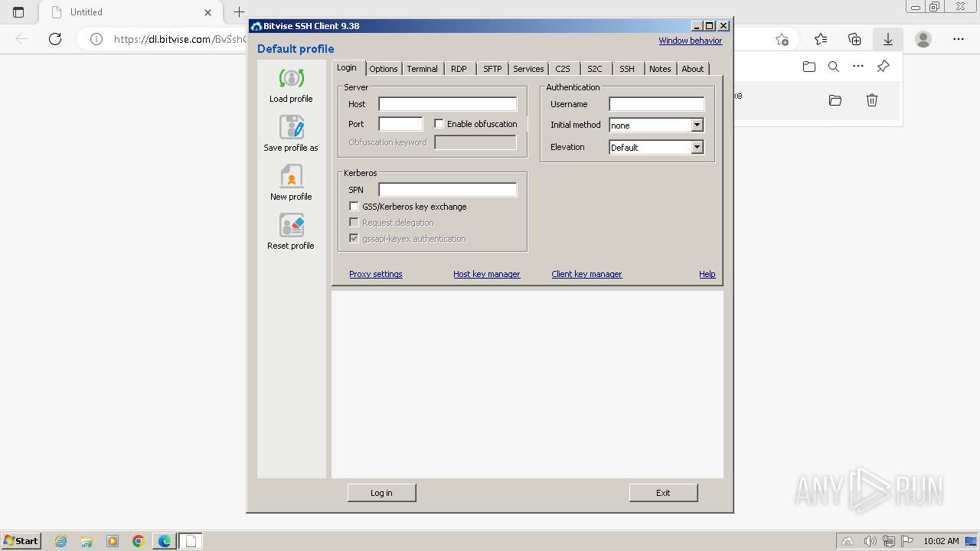980x551 pixels.
Task: Toggle GSS/Kerberos key exchange checkbox
Action: click(354, 206)
